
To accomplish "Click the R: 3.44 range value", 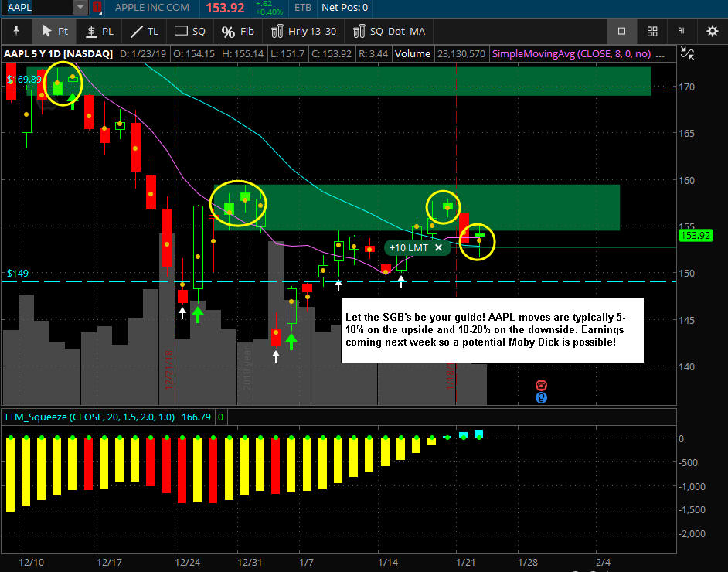I will pos(373,54).
